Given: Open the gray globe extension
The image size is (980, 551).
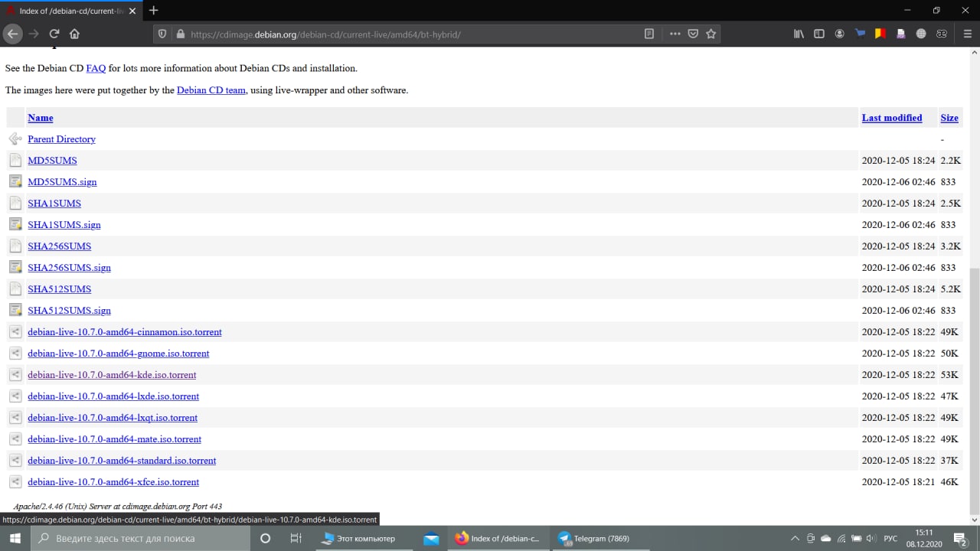Looking at the screenshot, I should [x=921, y=34].
